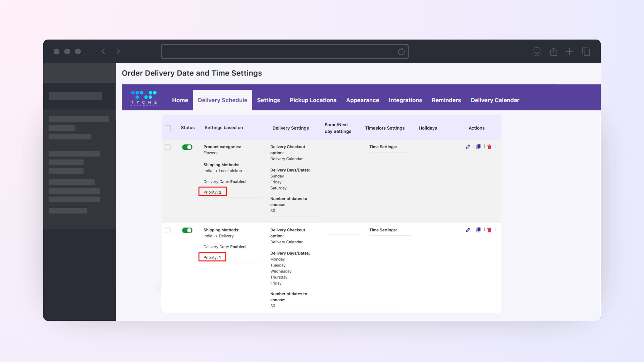Disable the India Delivery status toggle
Viewport: 644px width, 362px height.
coord(187,230)
